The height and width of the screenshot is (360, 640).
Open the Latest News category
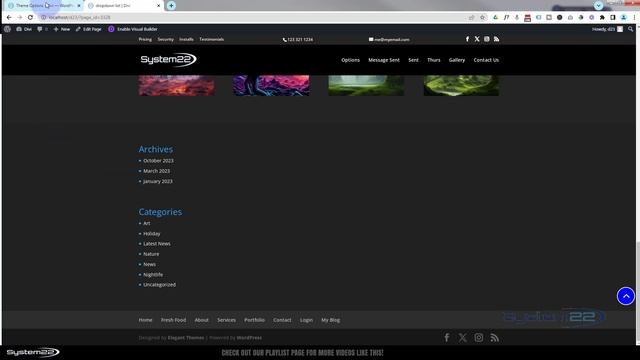coord(157,244)
